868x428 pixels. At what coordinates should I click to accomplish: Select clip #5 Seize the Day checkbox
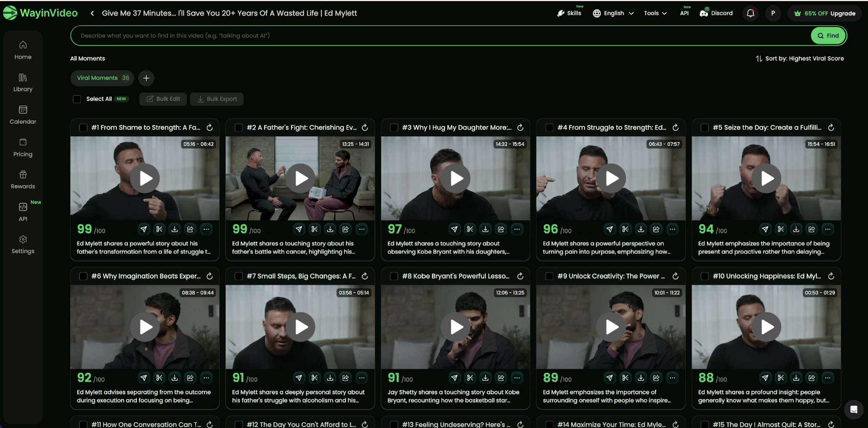[x=705, y=128]
